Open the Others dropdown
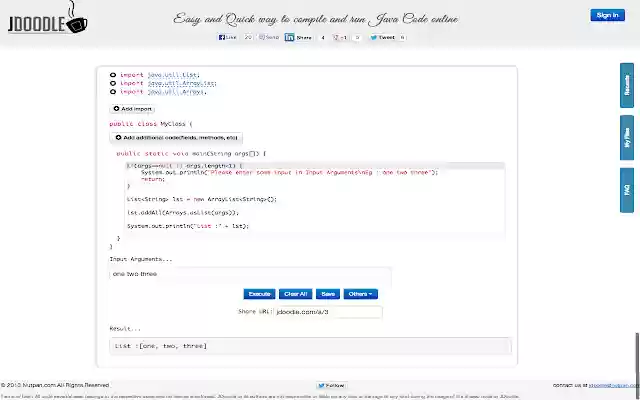The width and height of the screenshot is (640, 400). click(360, 294)
